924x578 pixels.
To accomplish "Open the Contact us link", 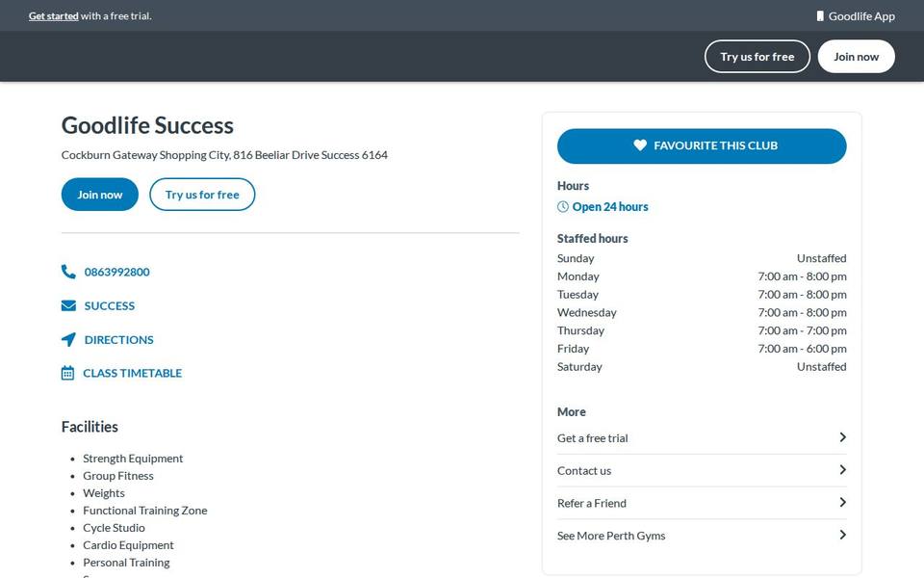I will point(702,471).
